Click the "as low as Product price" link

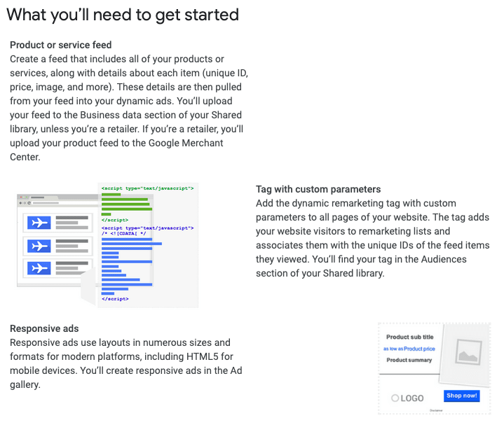[409, 349]
